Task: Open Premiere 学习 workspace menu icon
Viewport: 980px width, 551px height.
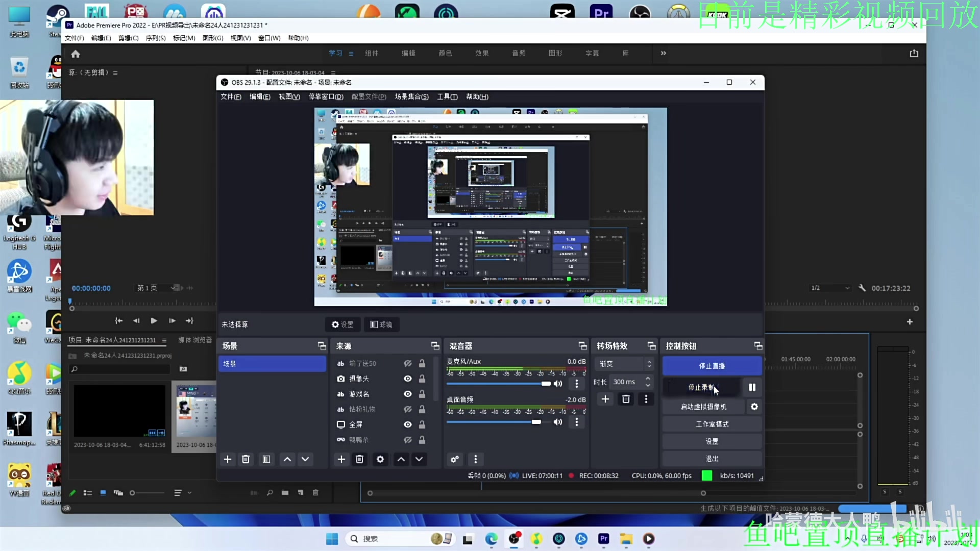Action: tap(351, 54)
